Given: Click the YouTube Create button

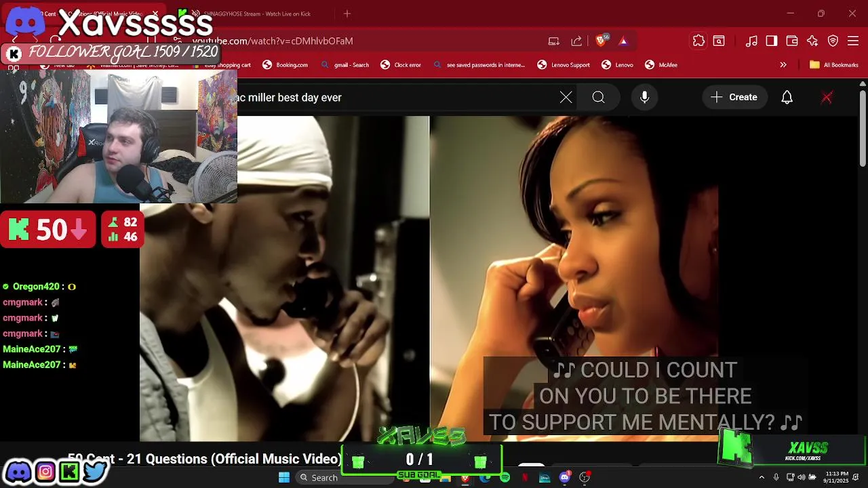Looking at the screenshot, I should [734, 98].
